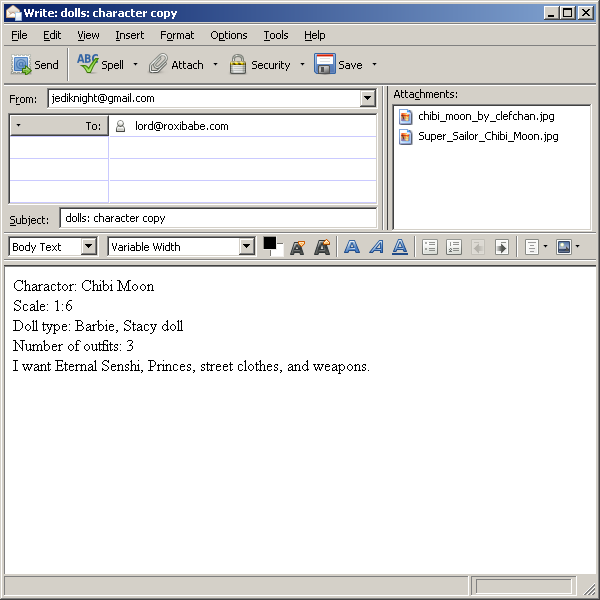Click the Security padlock icon
Screen dimensions: 600x600
pos(238,65)
